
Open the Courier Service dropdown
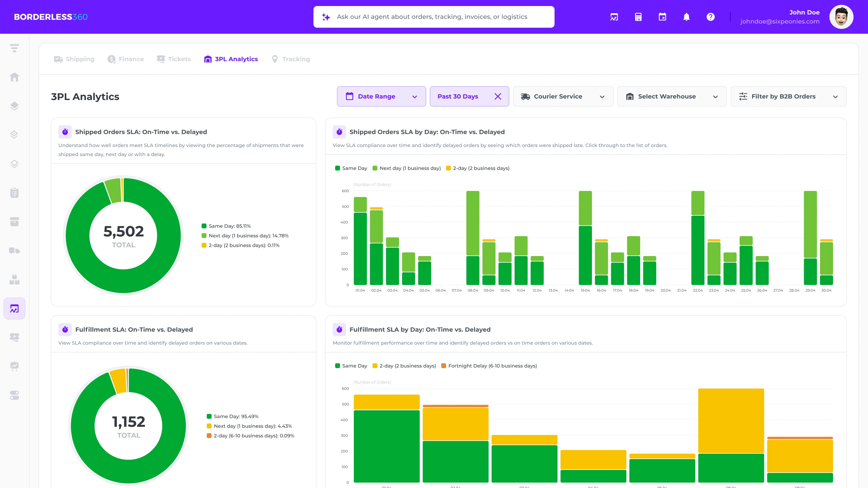tap(563, 96)
